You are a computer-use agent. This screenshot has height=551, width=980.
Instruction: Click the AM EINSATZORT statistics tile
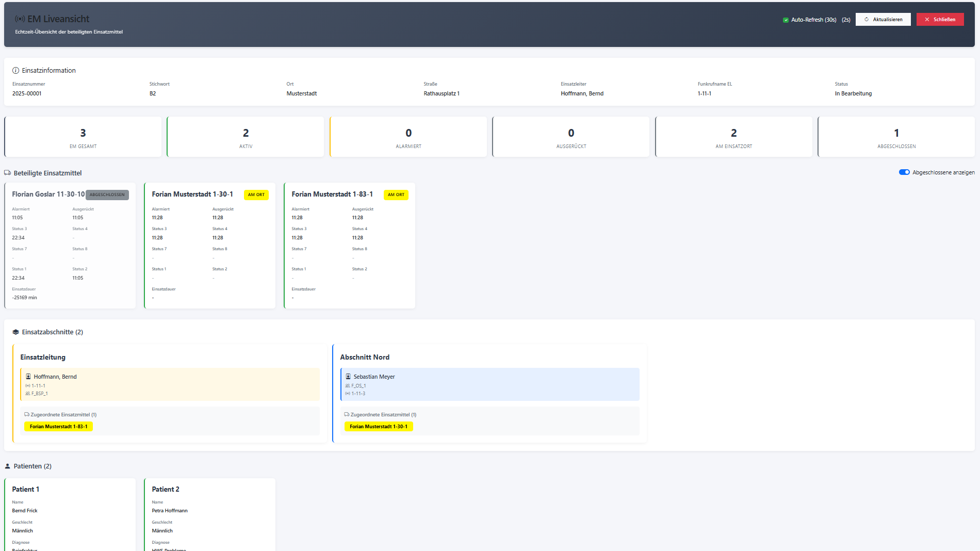coord(733,137)
